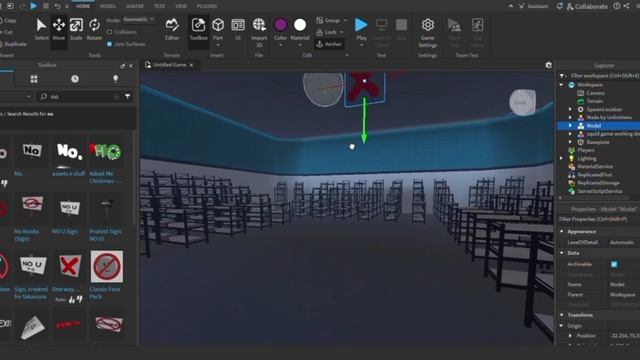Viewport: 640px width, 360px height.
Task: Click the viewport settings icon at top right of viewport
Action: pos(549,65)
